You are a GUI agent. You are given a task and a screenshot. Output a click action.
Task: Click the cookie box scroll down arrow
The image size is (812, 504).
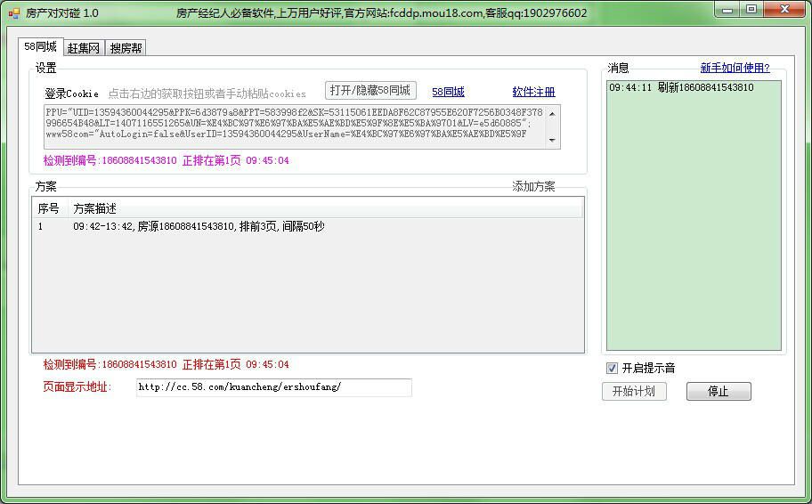point(553,141)
